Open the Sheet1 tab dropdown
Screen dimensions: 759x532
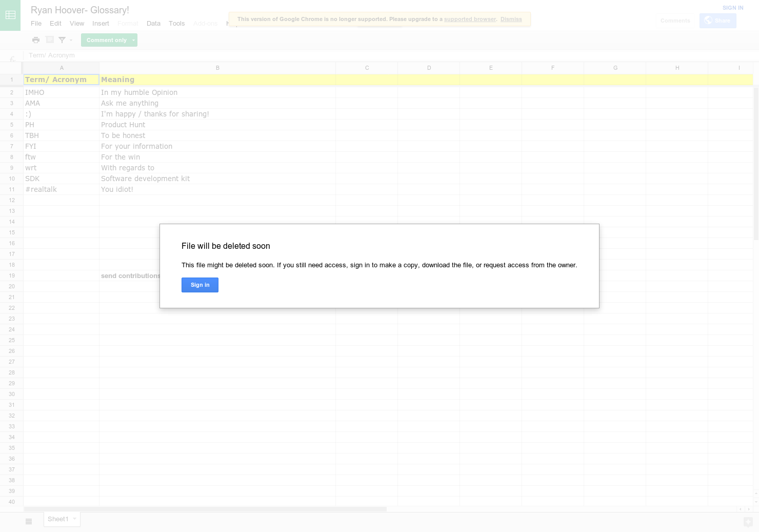point(75,519)
